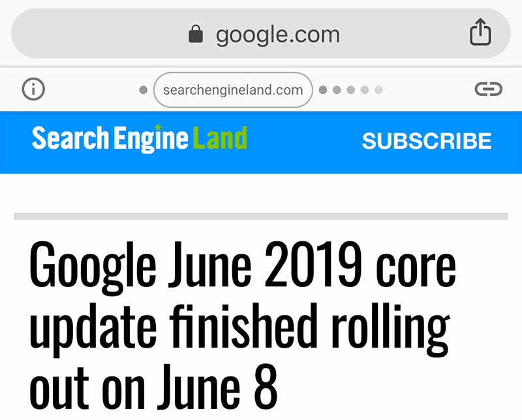Open the homepage via the Search Engine Land logo
Screen dimensions: 522x420
(x=138, y=139)
